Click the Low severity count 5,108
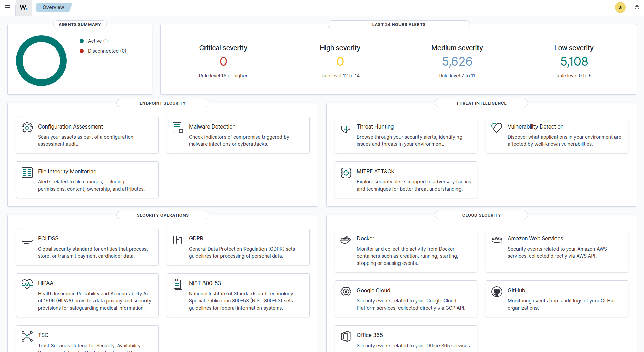Image resolution: width=644 pixels, height=352 pixels. (x=574, y=61)
